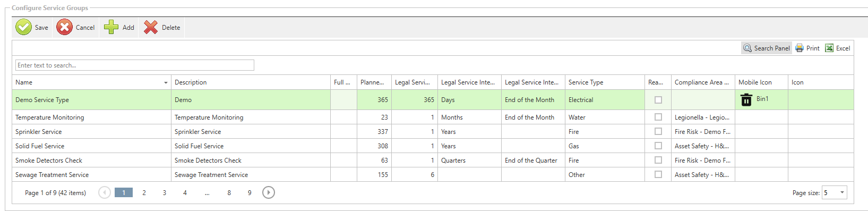Tick the checkbox in Demo Service Type row
This screenshot has height=211, width=868.
(658, 99)
